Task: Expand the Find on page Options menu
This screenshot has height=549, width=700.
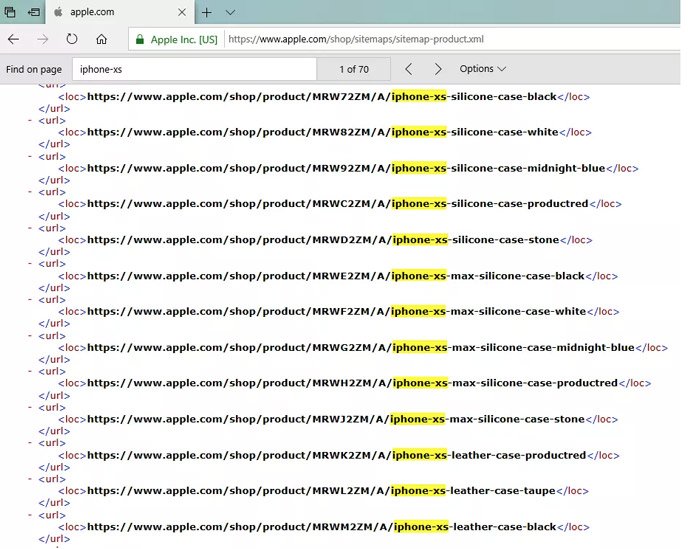Action: [483, 69]
